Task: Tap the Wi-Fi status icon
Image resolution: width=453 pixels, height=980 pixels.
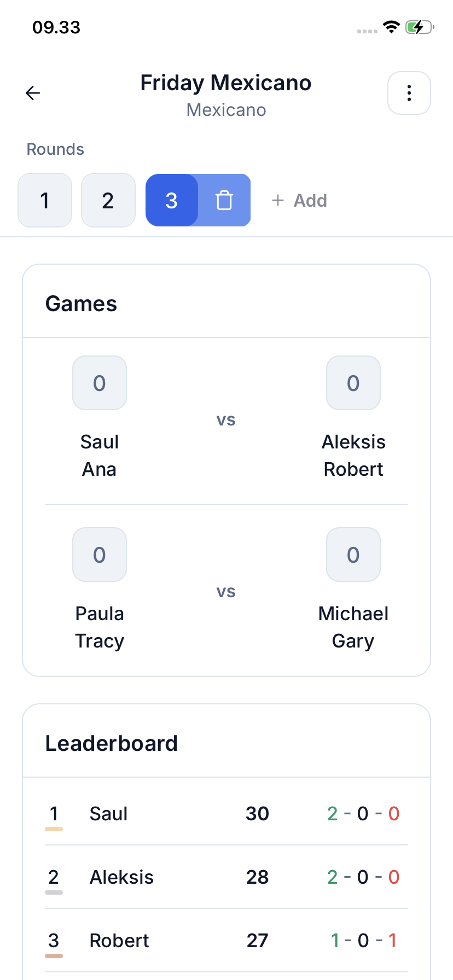Action: (391, 27)
